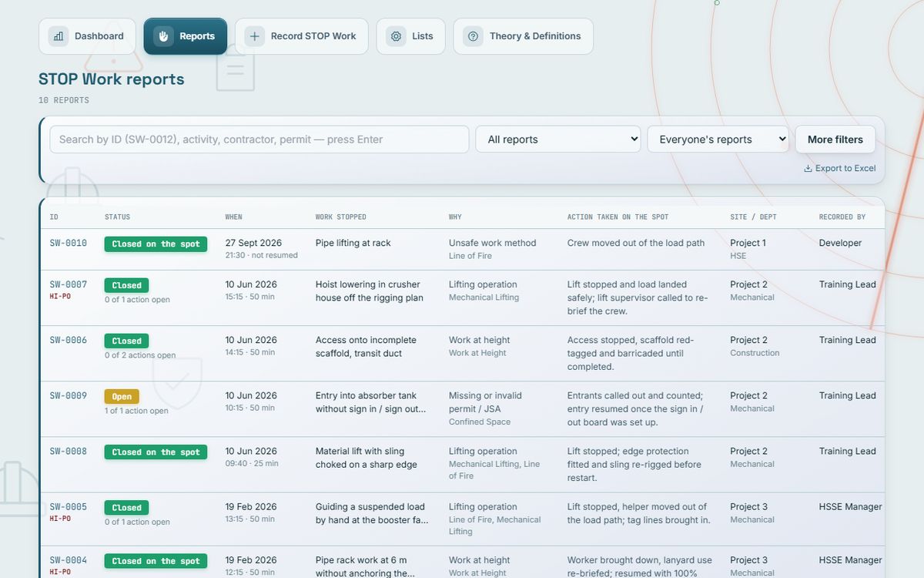
Task: Click 'Guiding a suspended load' text
Action: click(x=372, y=513)
